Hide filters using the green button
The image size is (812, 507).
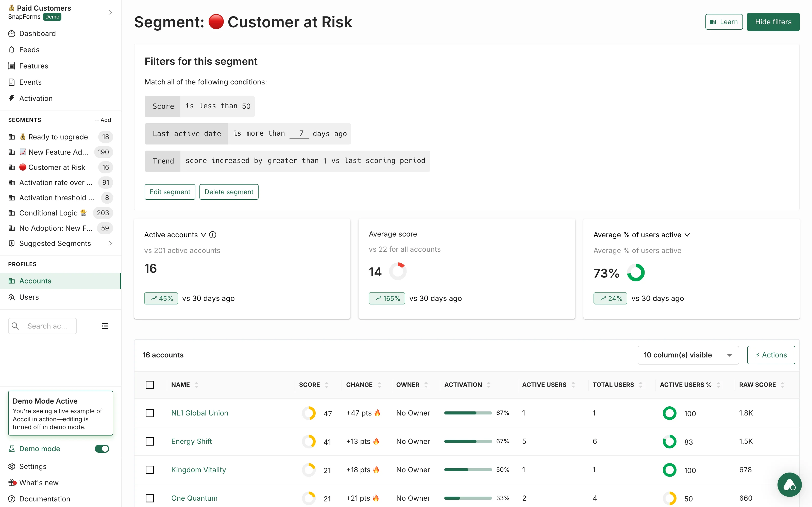pos(773,22)
